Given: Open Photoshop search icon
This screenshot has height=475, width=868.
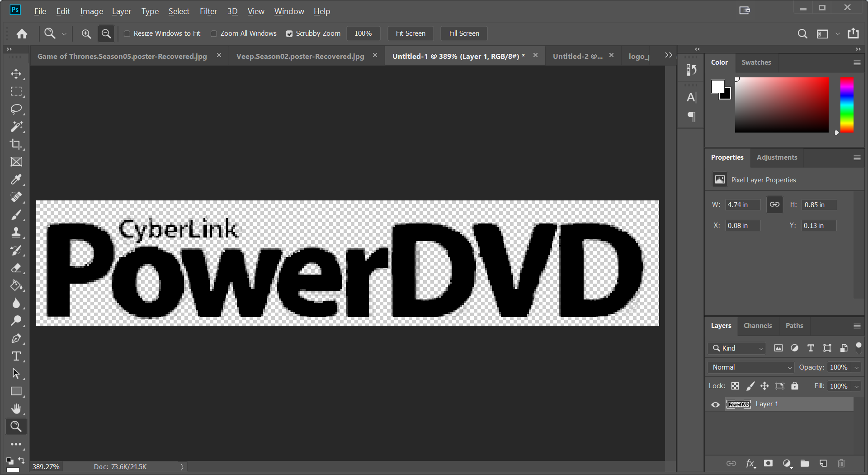Looking at the screenshot, I should 802,33.
